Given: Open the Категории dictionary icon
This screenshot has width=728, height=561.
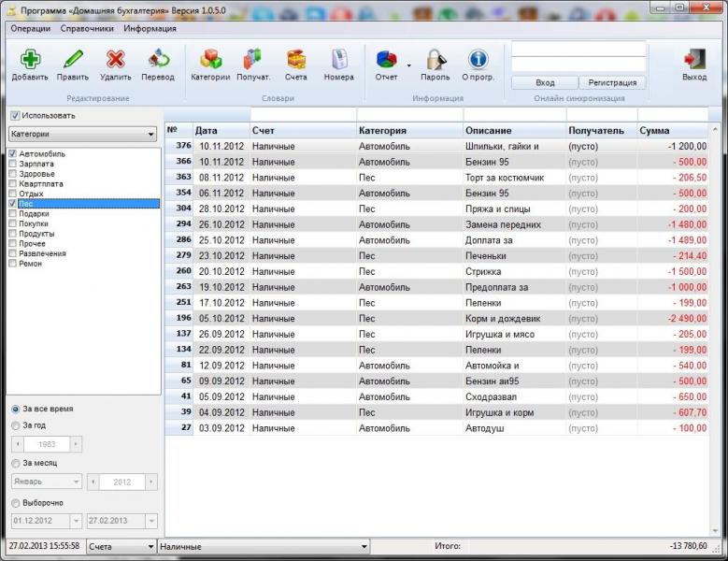Looking at the screenshot, I should (x=210, y=60).
